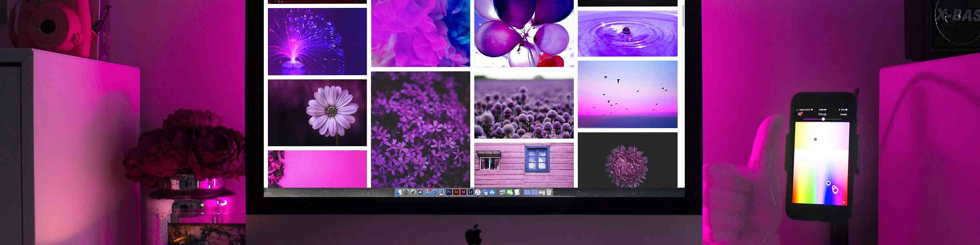Screen dimensions: 980x245
Task: Open the photo stack in the Dock
Action: pos(503,192)
